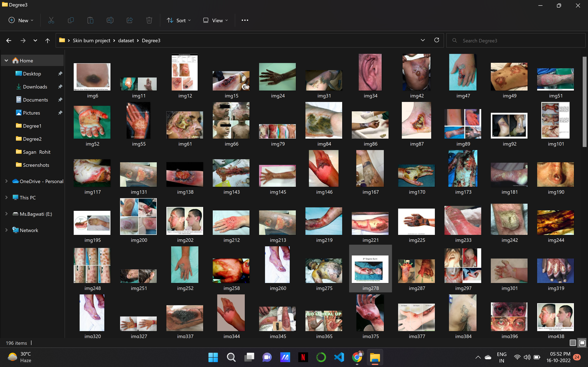Switch to details list view in status bar
Image resolution: width=588 pixels, height=367 pixels.
(573, 343)
